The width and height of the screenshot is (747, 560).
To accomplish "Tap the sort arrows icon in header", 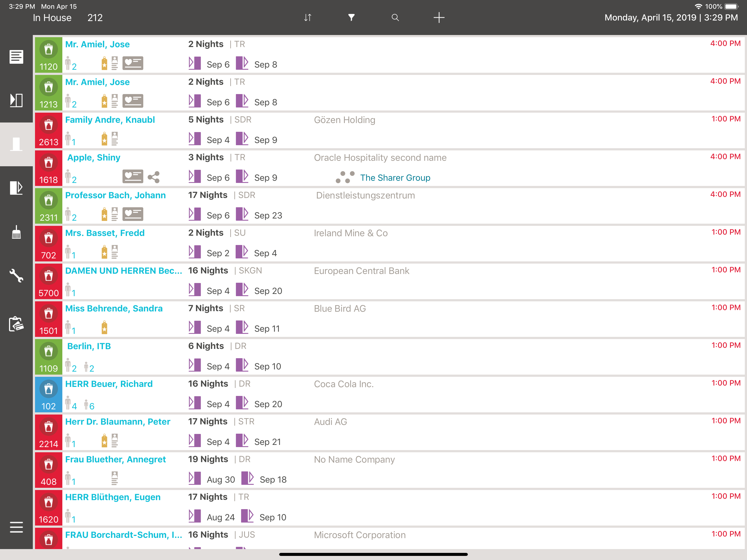I will pyautogui.click(x=307, y=17).
